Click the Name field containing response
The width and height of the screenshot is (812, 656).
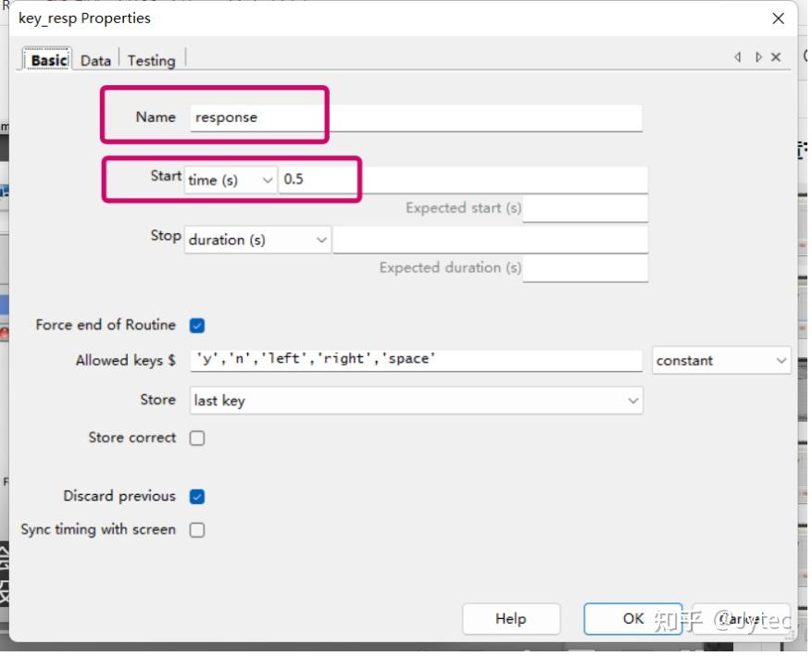pos(416,118)
